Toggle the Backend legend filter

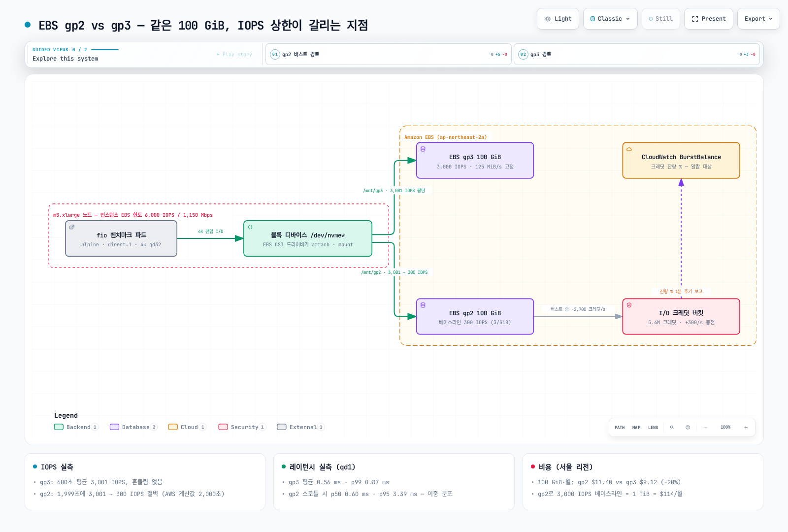76,427
